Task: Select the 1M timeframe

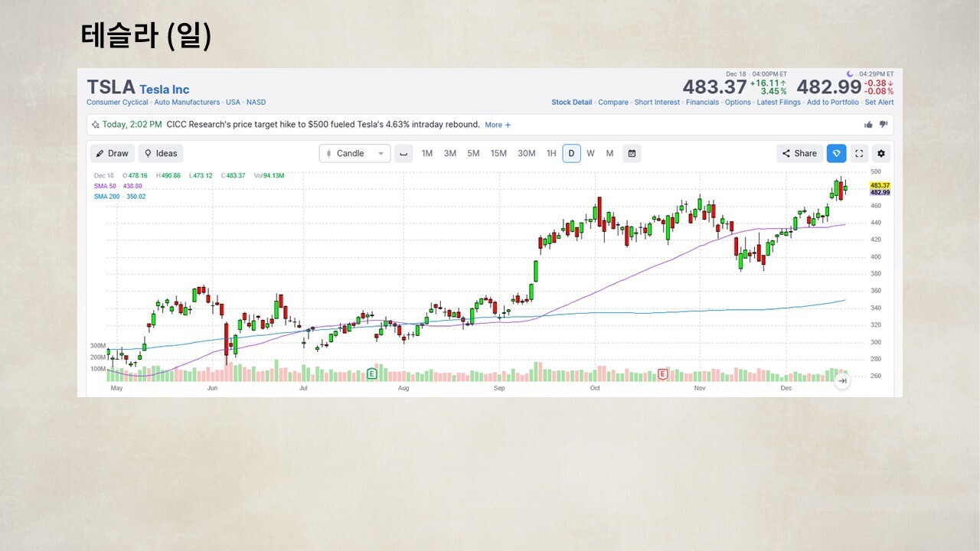Action: click(427, 153)
